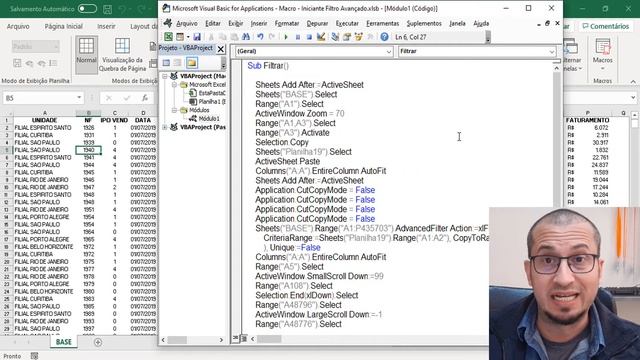Image resolution: width=640 pixels, height=360 pixels.
Task: Save the macro workbook from the VBA toolbar
Action: click(x=197, y=37)
